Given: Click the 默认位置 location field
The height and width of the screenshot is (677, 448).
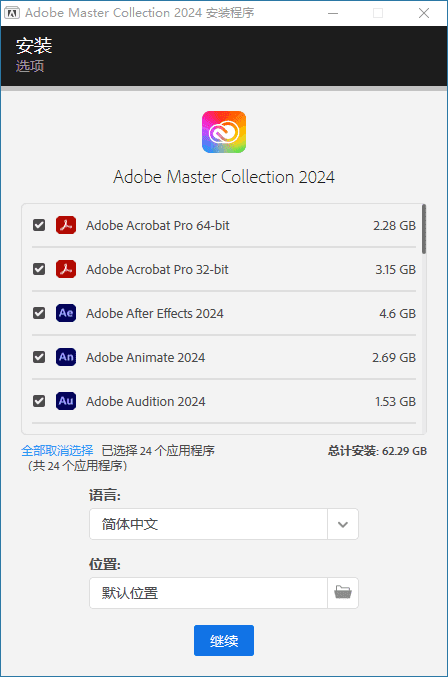Looking at the screenshot, I should pyautogui.click(x=208, y=593).
